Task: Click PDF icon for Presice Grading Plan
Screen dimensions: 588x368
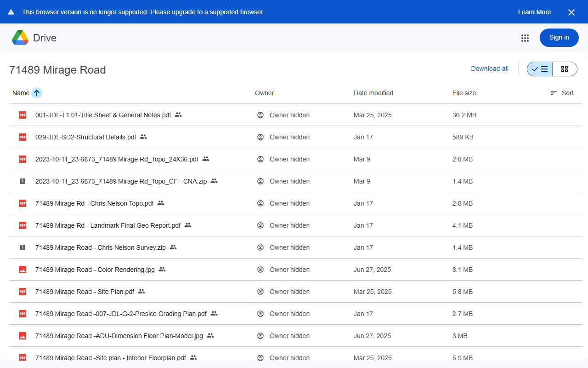Action: point(23,314)
